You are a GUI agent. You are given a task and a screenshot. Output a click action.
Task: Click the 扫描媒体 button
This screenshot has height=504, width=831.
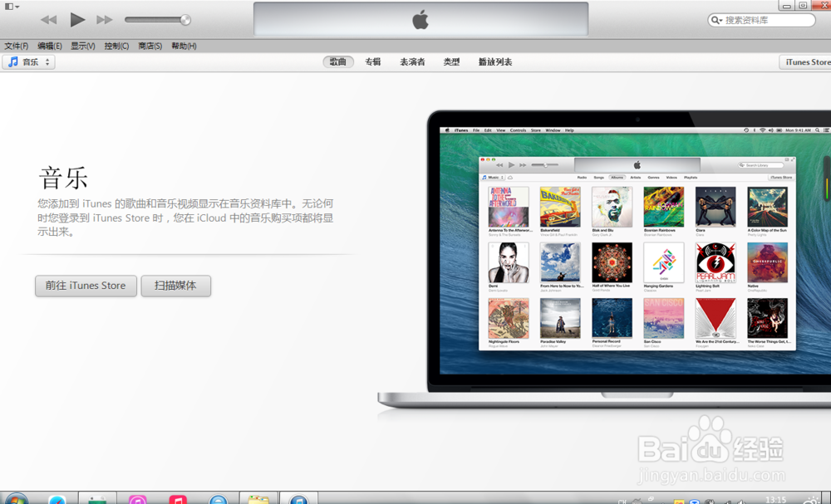[x=176, y=286]
